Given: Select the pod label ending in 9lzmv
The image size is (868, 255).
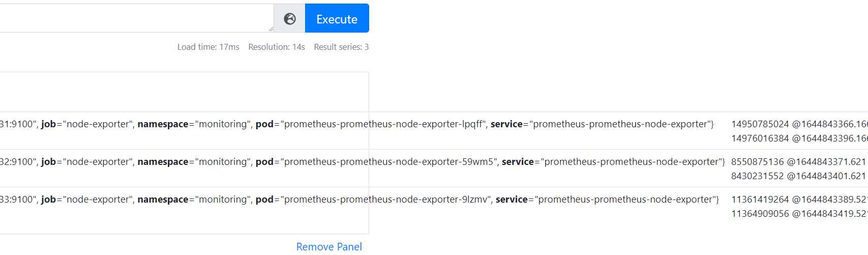Looking at the screenshot, I should tap(373, 200).
